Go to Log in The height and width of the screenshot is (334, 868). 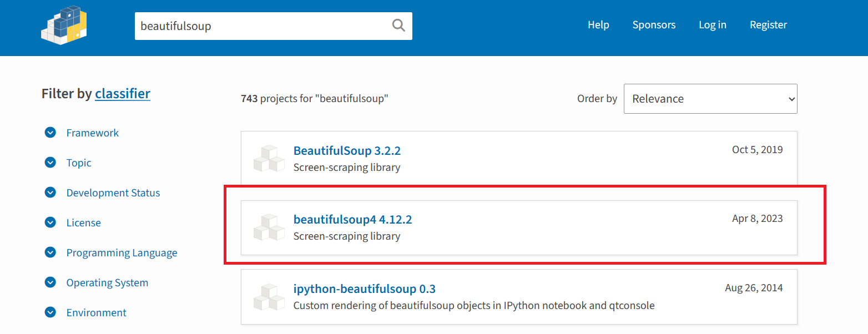click(713, 25)
